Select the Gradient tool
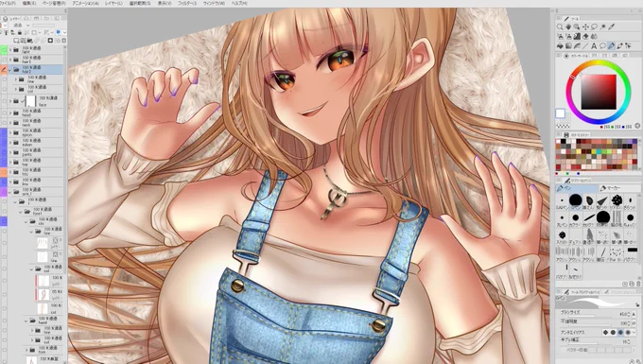This screenshot has height=364, width=643. [x=568, y=46]
